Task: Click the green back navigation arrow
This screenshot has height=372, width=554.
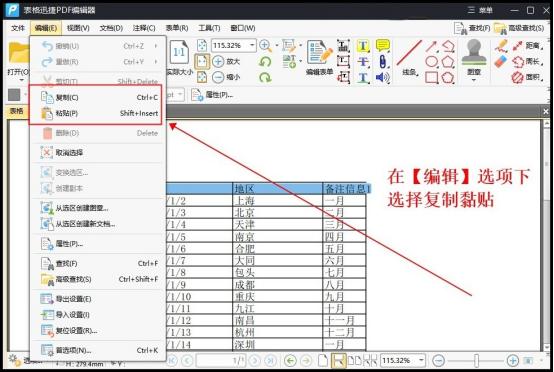Action: click(290, 360)
